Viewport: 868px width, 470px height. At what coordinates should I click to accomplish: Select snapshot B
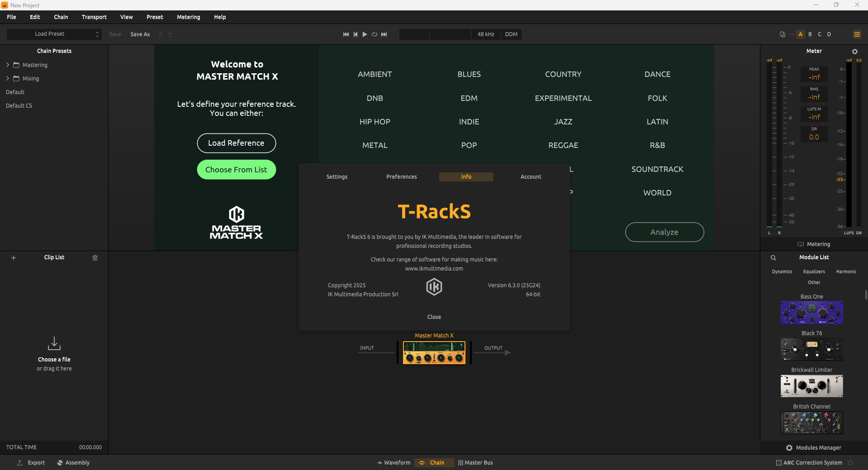point(810,34)
